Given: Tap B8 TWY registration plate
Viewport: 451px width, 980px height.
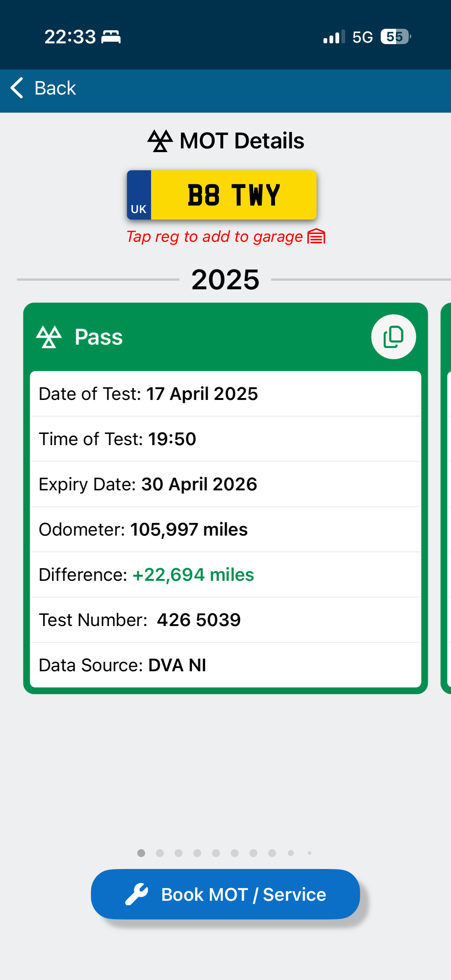Looking at the screenshot, I should tap(221, 195).
